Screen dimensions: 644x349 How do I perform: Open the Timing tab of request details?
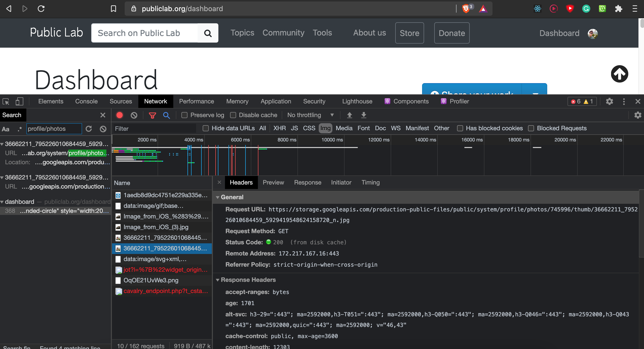370,182
